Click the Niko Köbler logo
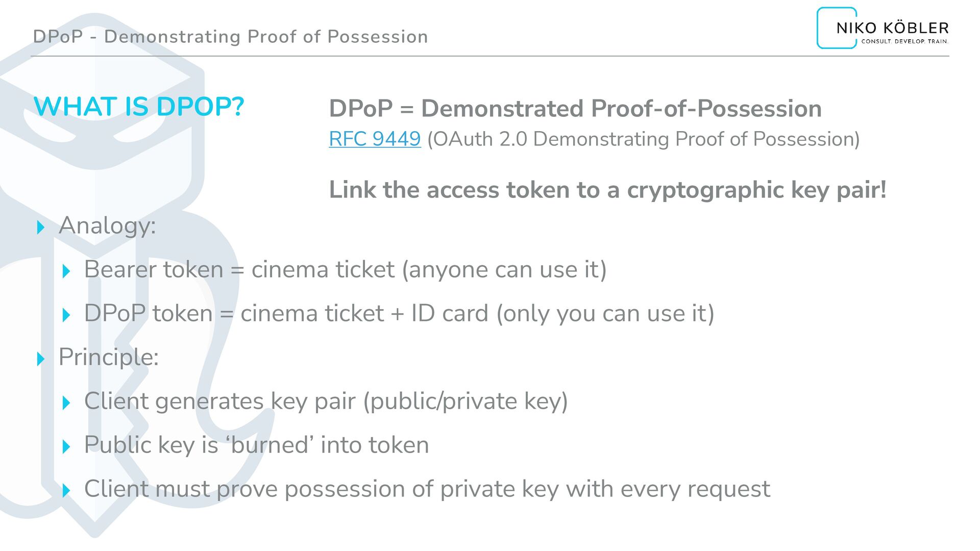Viewport: 980px width, 551px height. (x=883, y=29)
